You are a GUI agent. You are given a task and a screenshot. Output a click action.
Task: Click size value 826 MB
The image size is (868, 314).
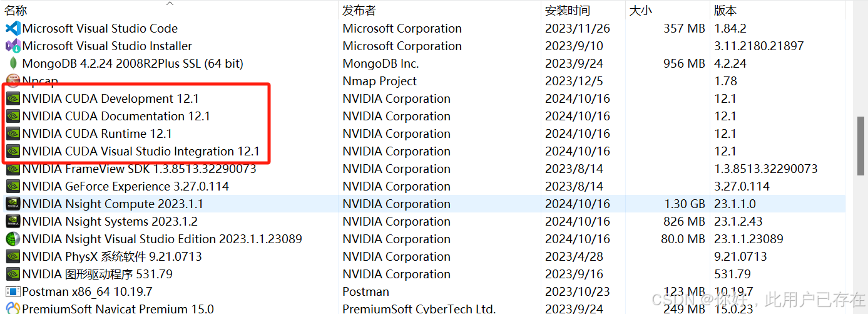684,221
